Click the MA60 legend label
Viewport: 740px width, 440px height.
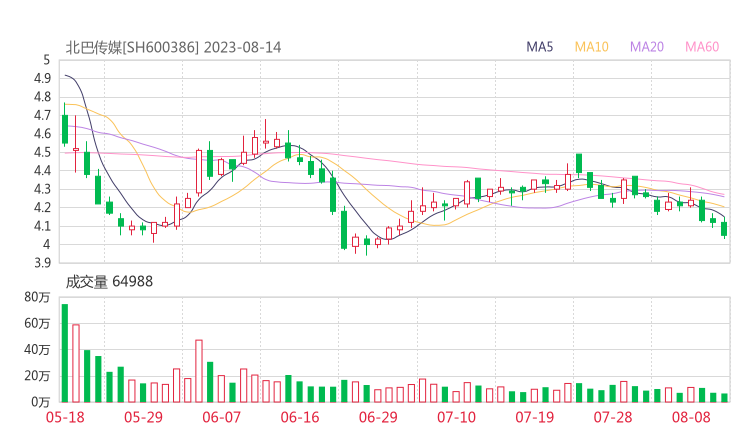click(702, 47)
